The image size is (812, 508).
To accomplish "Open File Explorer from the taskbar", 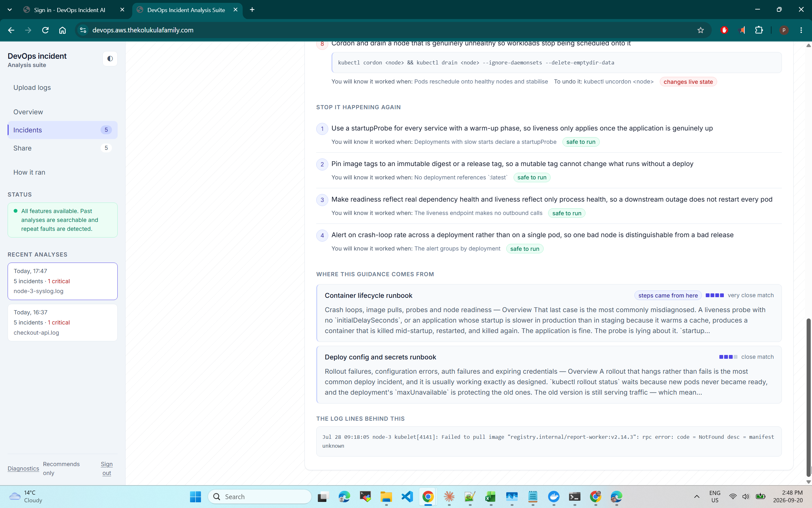I will (386, 497).
